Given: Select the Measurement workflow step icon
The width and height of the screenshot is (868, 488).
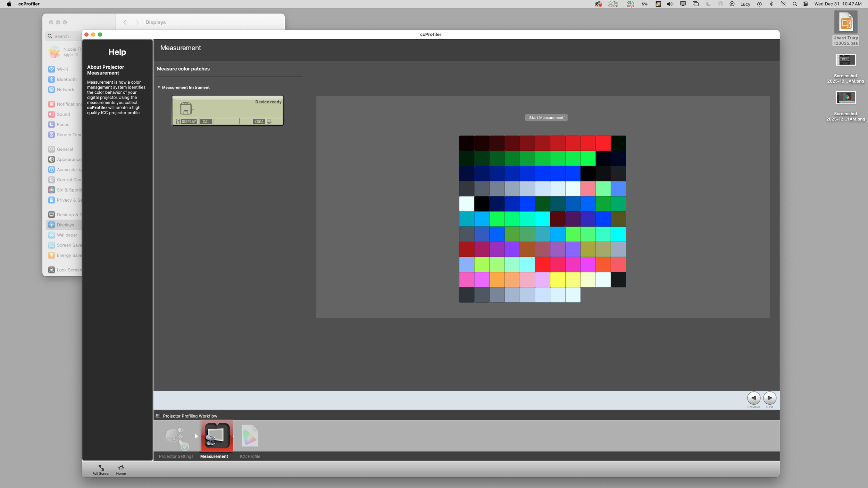Looking at the screenshot, I should click(x=217, y=436).
